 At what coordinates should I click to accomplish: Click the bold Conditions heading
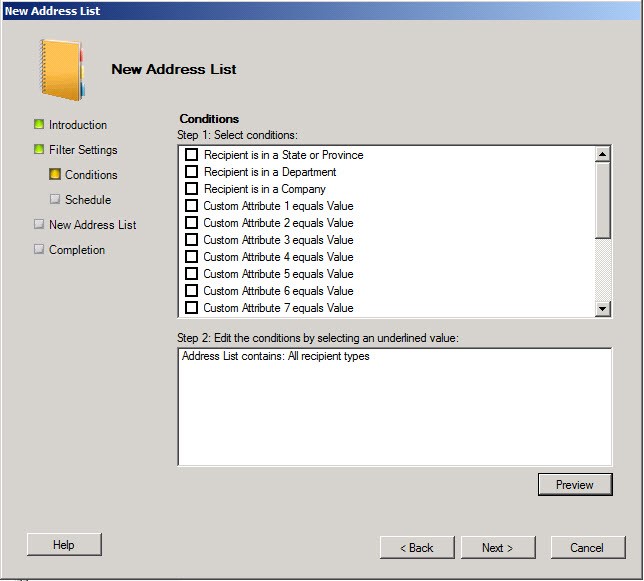coord(209,119)
